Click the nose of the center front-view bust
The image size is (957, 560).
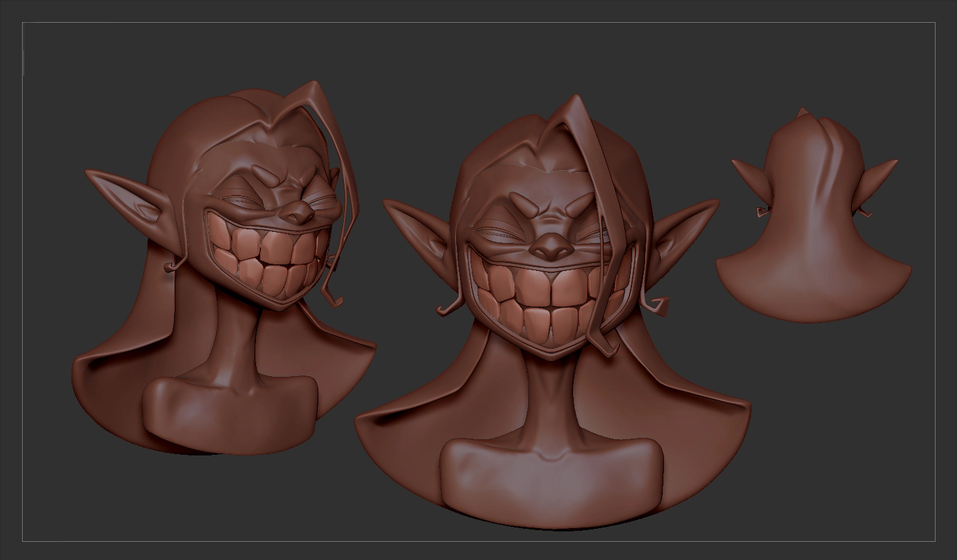(x=551, y=246)
